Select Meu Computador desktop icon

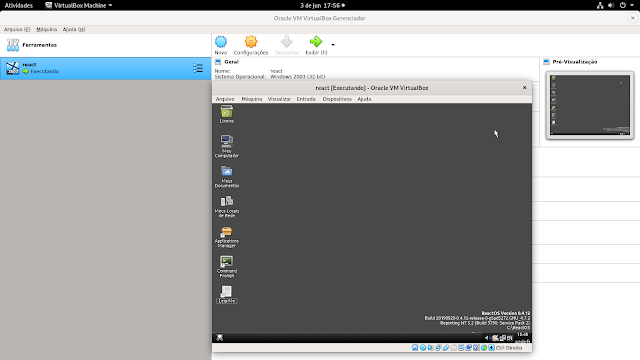click(227, 146)
